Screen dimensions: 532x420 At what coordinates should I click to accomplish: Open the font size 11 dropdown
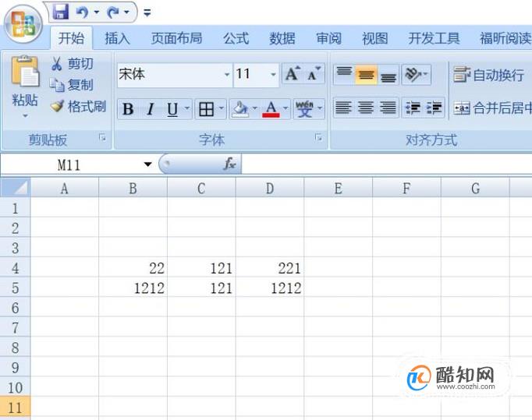[273, 74]
